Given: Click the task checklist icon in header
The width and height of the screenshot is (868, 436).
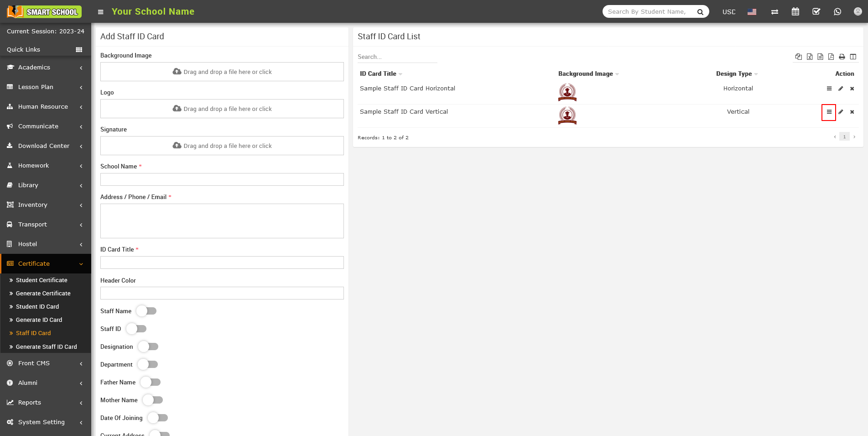Looking at the screenshot, I should (816, 12).
